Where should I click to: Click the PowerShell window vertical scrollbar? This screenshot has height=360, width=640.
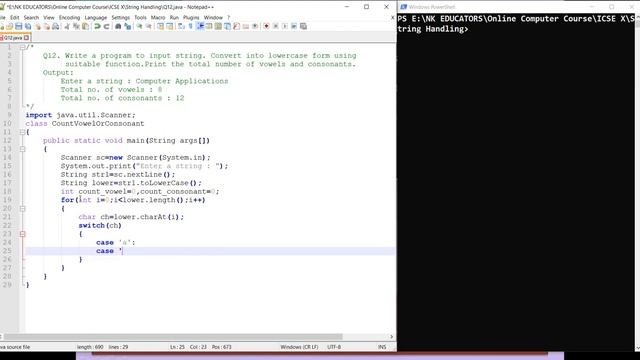637,182
